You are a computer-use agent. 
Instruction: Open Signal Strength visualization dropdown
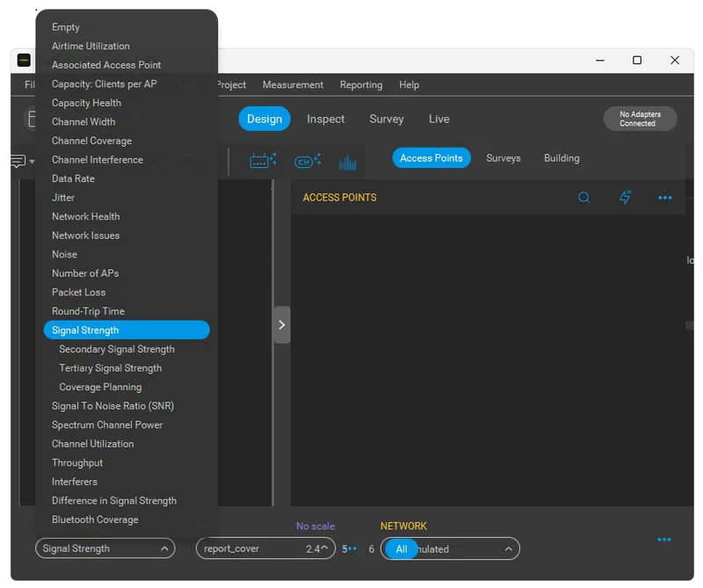point(105,548)
